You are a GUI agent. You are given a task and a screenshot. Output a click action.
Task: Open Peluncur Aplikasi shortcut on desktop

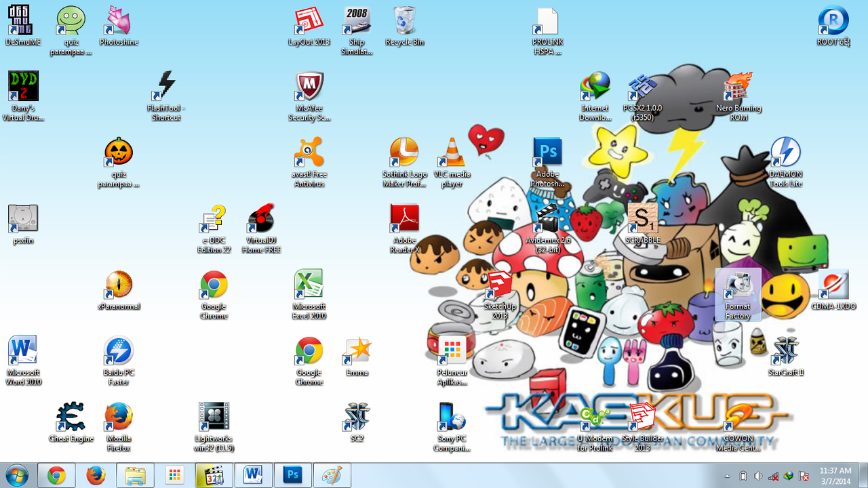click(x=452, y=361)
